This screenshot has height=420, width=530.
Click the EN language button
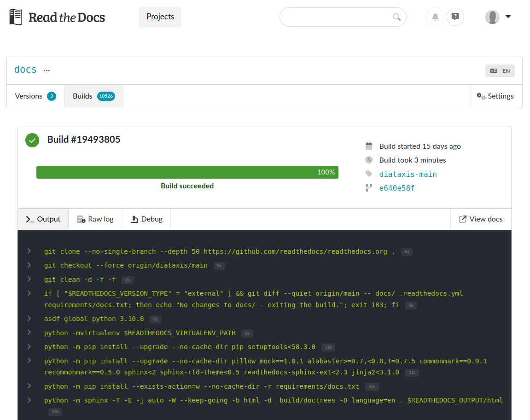(500, 70)
